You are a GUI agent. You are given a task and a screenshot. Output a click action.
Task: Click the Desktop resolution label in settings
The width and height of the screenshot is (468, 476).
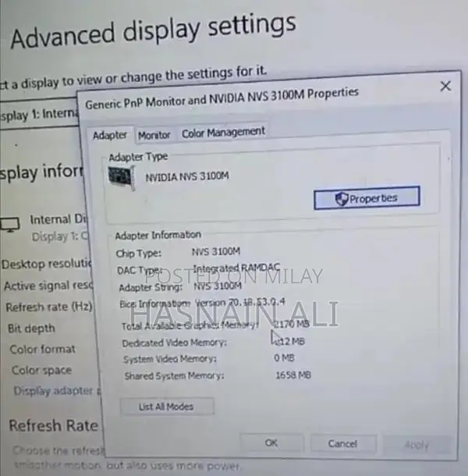click(46, 264)
